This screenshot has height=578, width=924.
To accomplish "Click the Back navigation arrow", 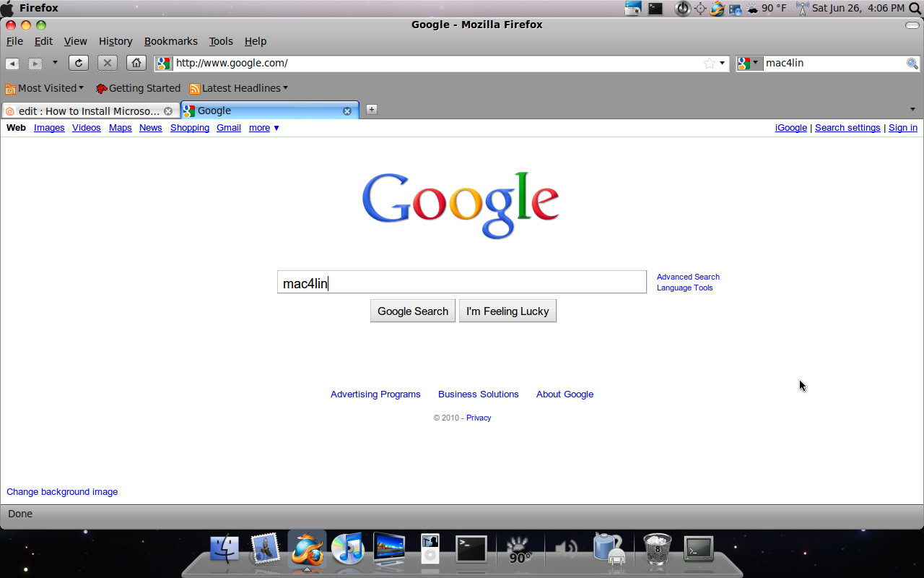I will (x=12, y=64).
